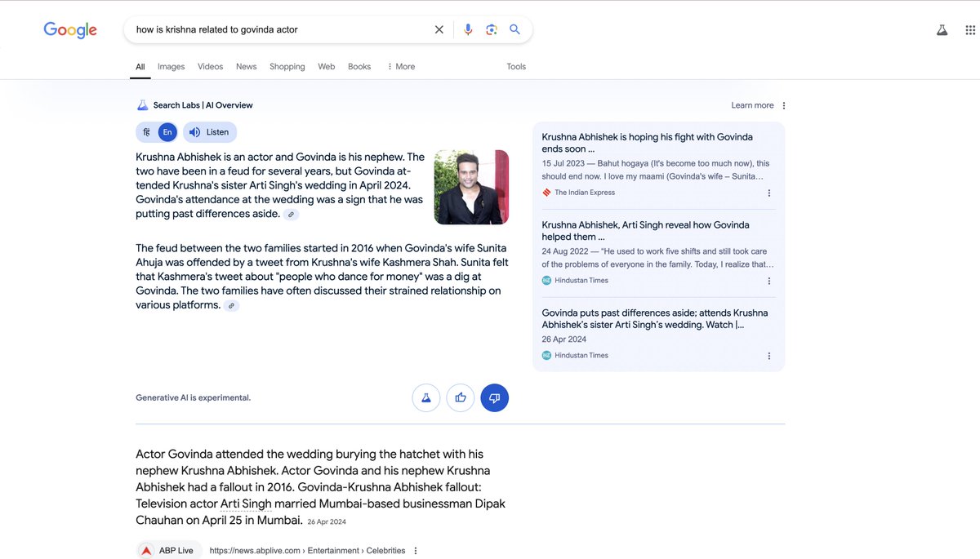
Task: Click the Krushna Abhishek photo thumbnail
Action: pos(471,187)
